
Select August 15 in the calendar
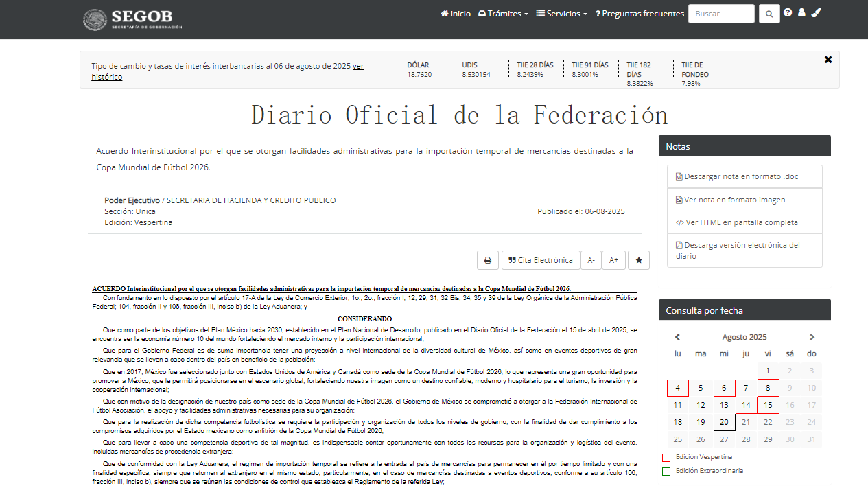[x=768, y=405]
